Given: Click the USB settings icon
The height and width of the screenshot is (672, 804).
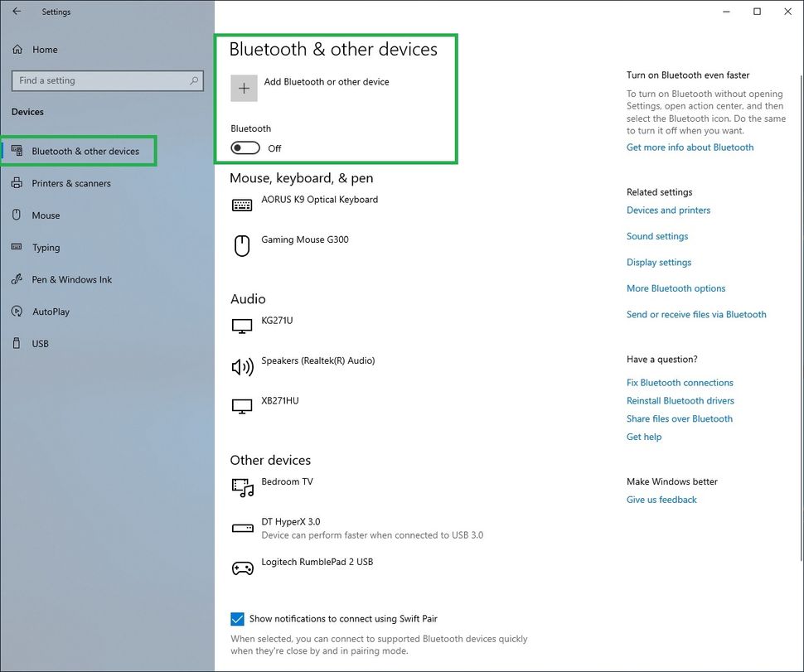Looking at the screenshot, I should (x=18, y=343).
